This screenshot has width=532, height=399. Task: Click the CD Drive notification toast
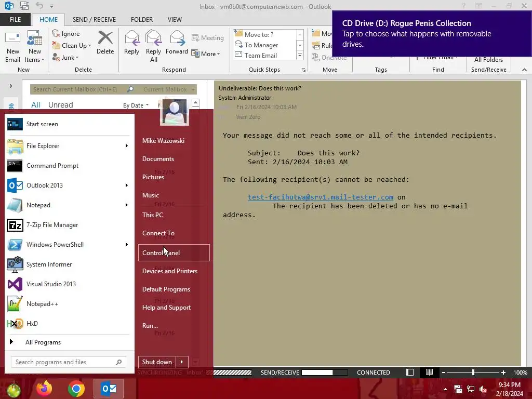tap(432, 34)
